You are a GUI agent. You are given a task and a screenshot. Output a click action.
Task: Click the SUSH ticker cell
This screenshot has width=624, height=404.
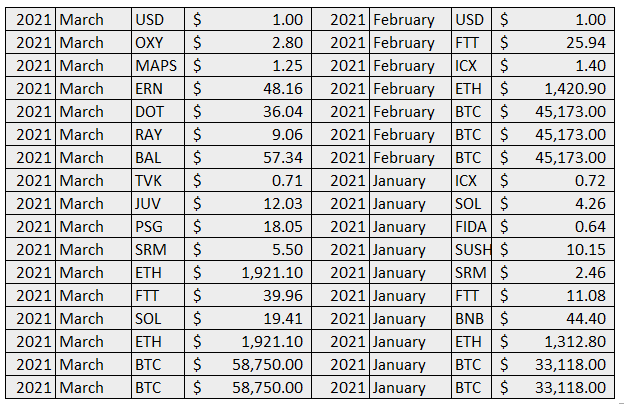(x=474, y=250)
